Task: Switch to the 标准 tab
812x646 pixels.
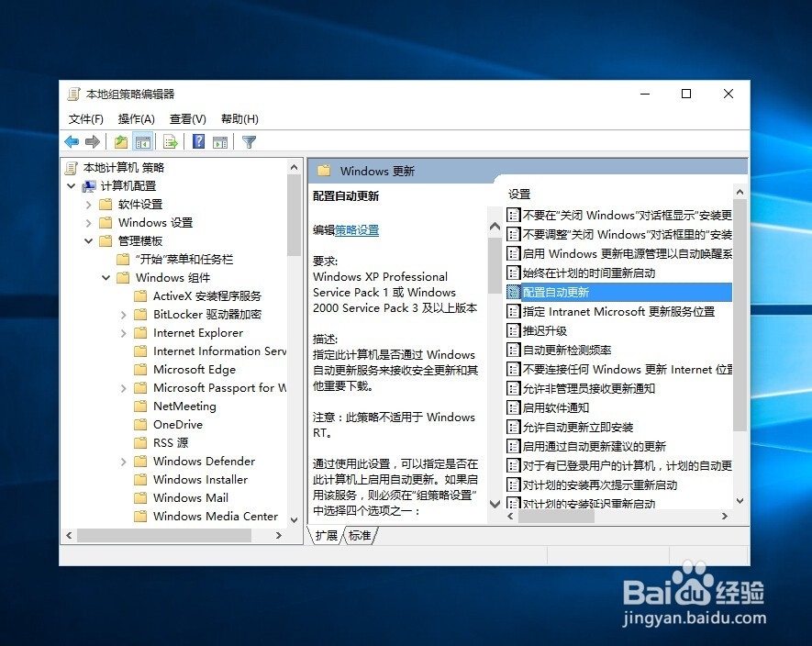Action: (360, 536)
